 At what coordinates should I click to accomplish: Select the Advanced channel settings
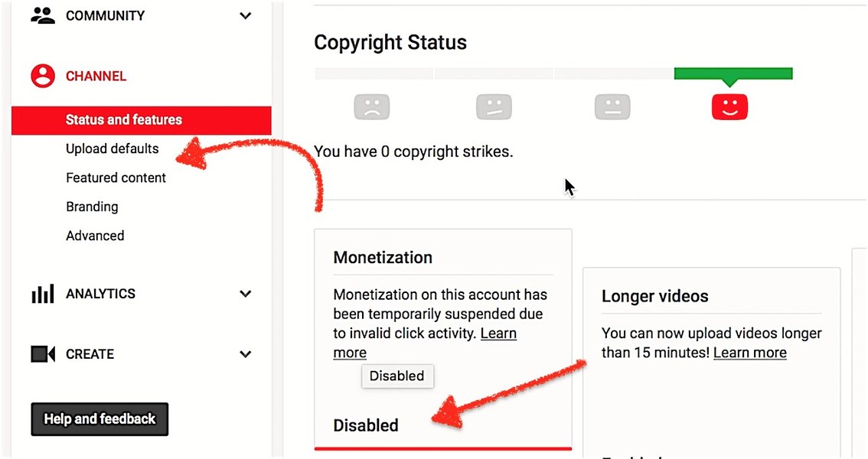click(95, 236)
